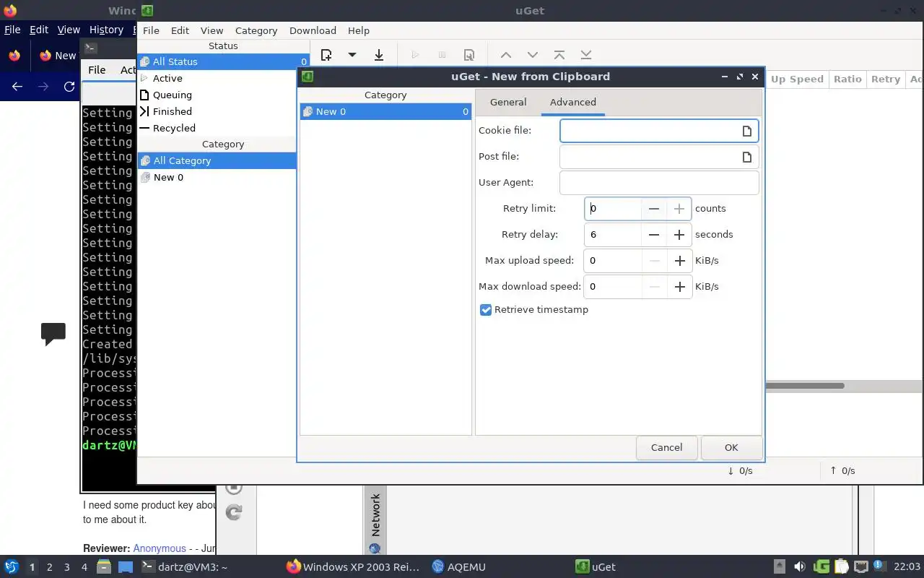Click the pause toolbar icon
924x578 pixels.
[x=443, y=55]
